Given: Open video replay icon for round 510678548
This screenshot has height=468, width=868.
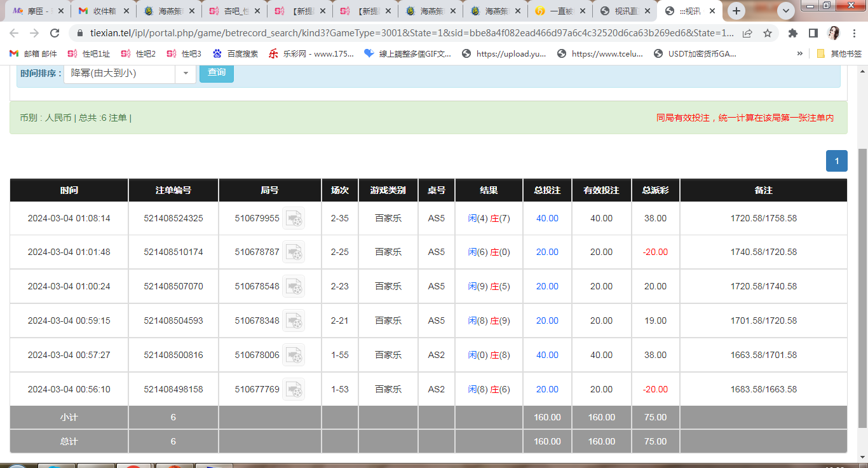Looking at the screenshot, I should point(294,286).
